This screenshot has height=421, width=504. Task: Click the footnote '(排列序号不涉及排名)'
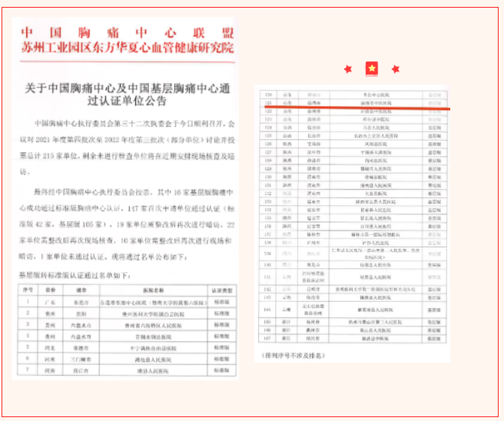pos(293,356)
